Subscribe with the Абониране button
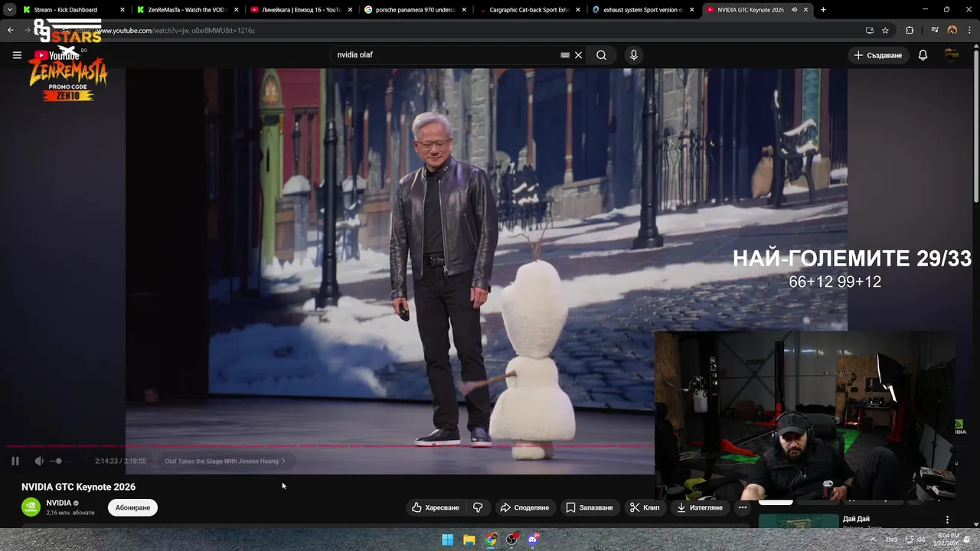 pos(132,507)
